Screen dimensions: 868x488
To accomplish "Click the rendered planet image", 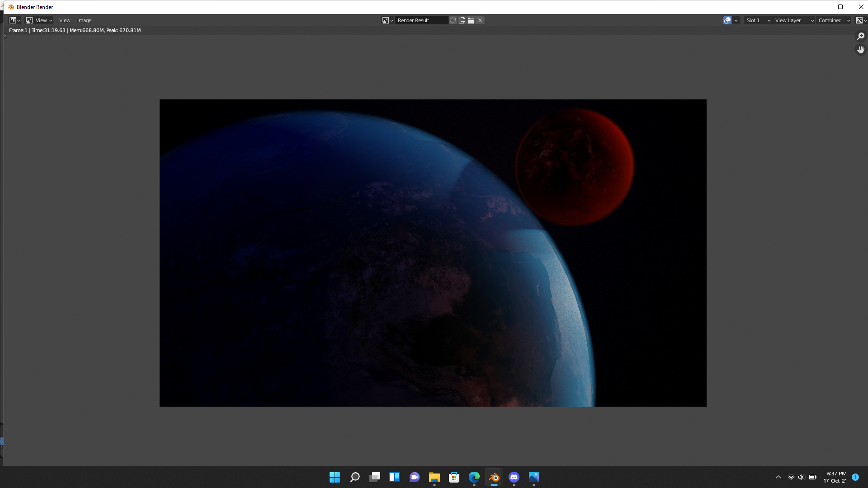I will (x=433, y=253).
